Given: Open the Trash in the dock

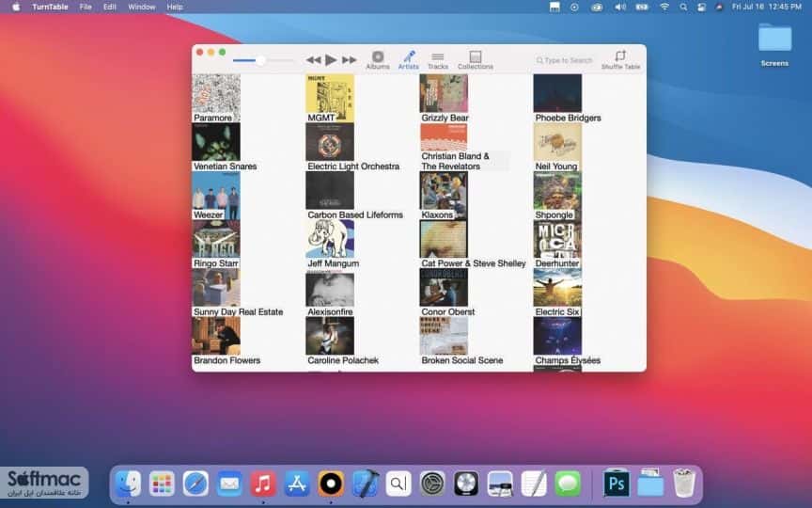Looking at the screenshot, I should tap(684, 483).
